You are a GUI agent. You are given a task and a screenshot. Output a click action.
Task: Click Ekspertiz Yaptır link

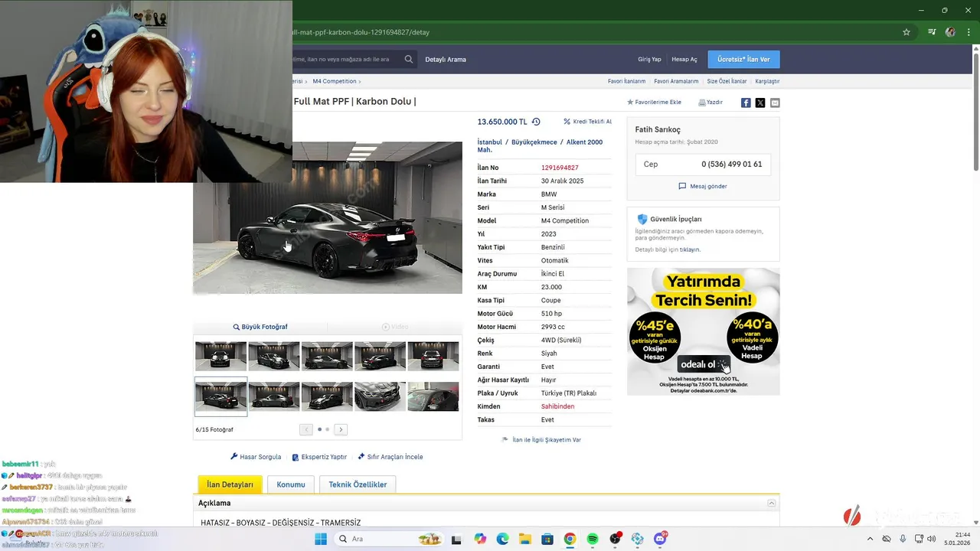(x=319, y=457)
